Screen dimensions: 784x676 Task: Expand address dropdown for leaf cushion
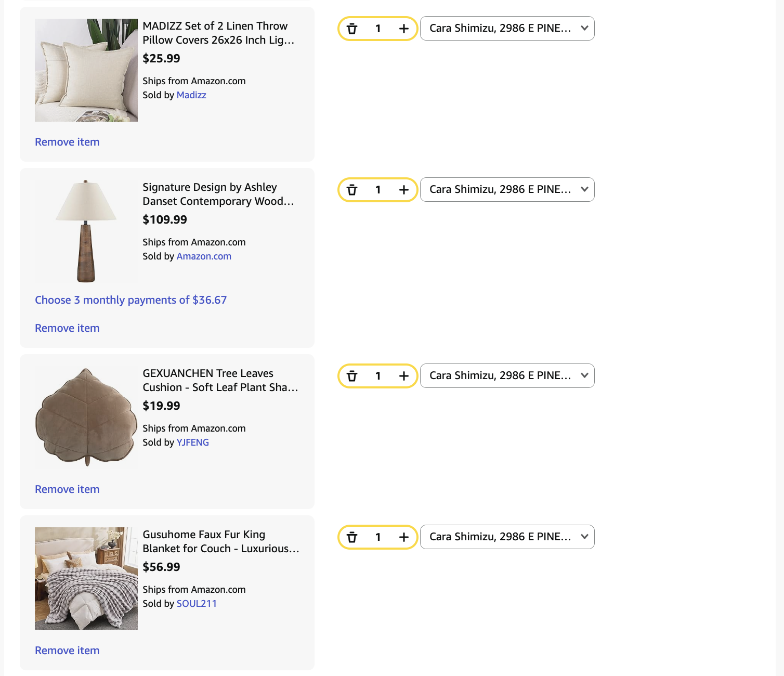click(507, 376)
